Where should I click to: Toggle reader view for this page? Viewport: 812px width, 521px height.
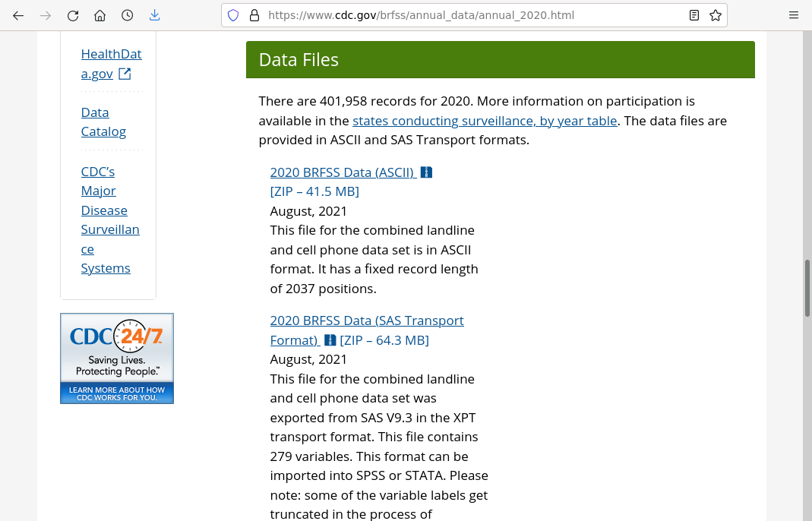click(x=694, y=15)
